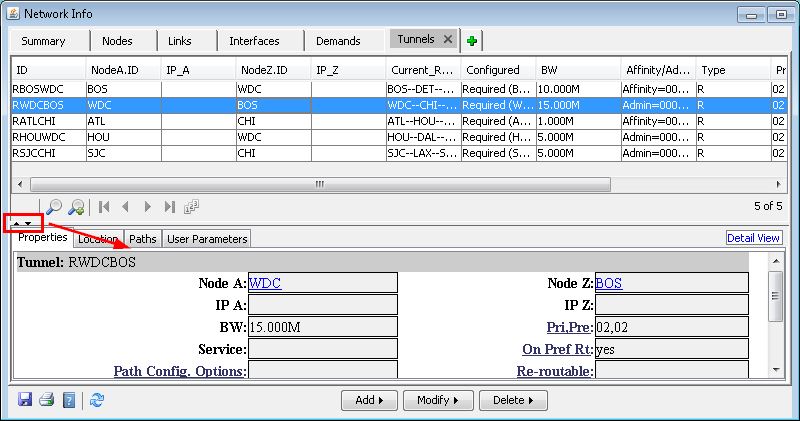Select the RHOUWDC tunnel row
Screen dimensions: 800x421
(x=40, y=137)
